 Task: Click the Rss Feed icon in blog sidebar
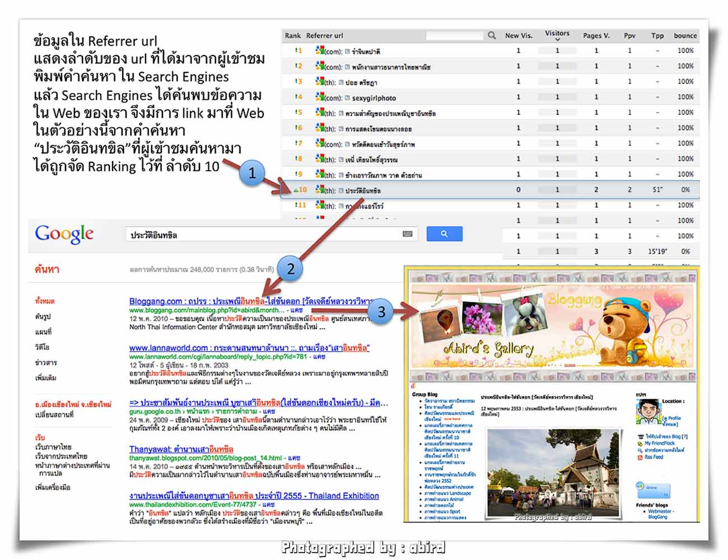[x=640, y=457]
